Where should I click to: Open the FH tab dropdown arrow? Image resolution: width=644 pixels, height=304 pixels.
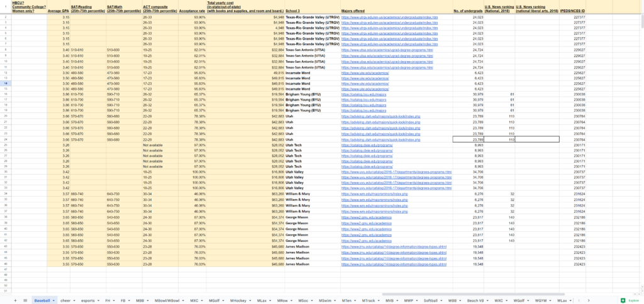(x=114, y=301)
